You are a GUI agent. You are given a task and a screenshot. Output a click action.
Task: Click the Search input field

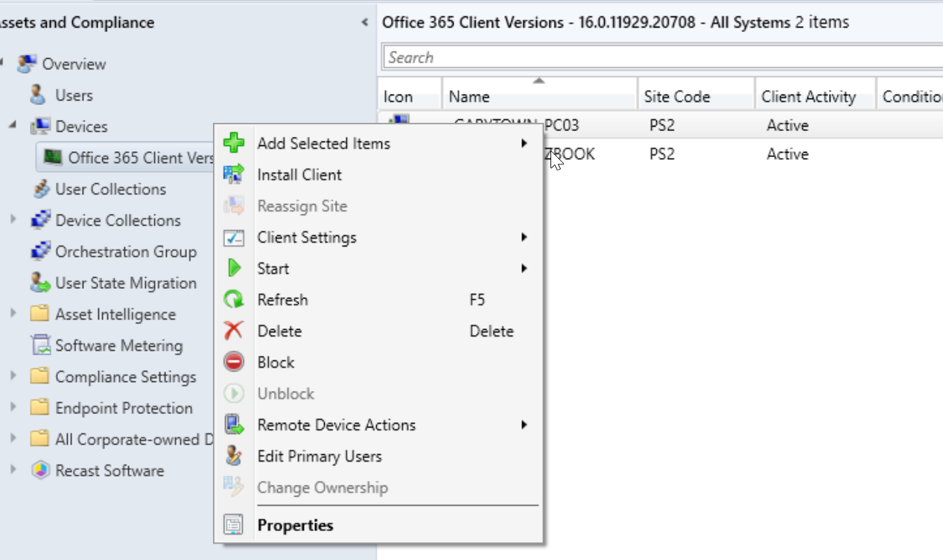pyautogui.click(x=663, y=57)
